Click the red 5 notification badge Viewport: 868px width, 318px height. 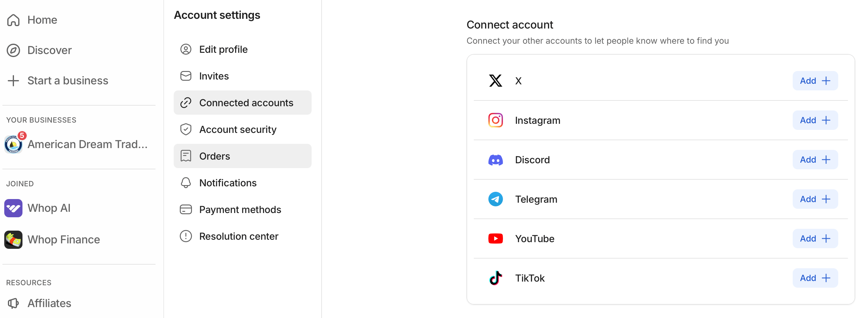click(22, 136)
